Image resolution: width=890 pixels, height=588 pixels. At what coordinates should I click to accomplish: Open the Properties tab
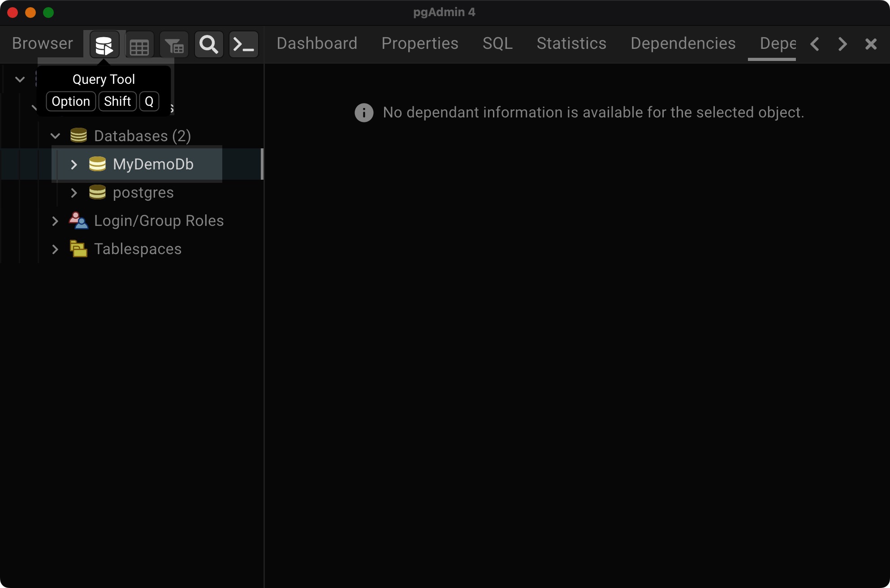[419, 43]
